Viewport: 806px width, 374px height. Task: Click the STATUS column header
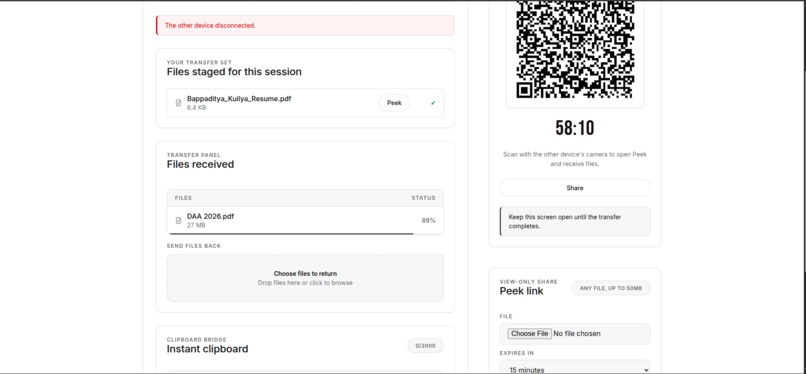tap(423, 198)
